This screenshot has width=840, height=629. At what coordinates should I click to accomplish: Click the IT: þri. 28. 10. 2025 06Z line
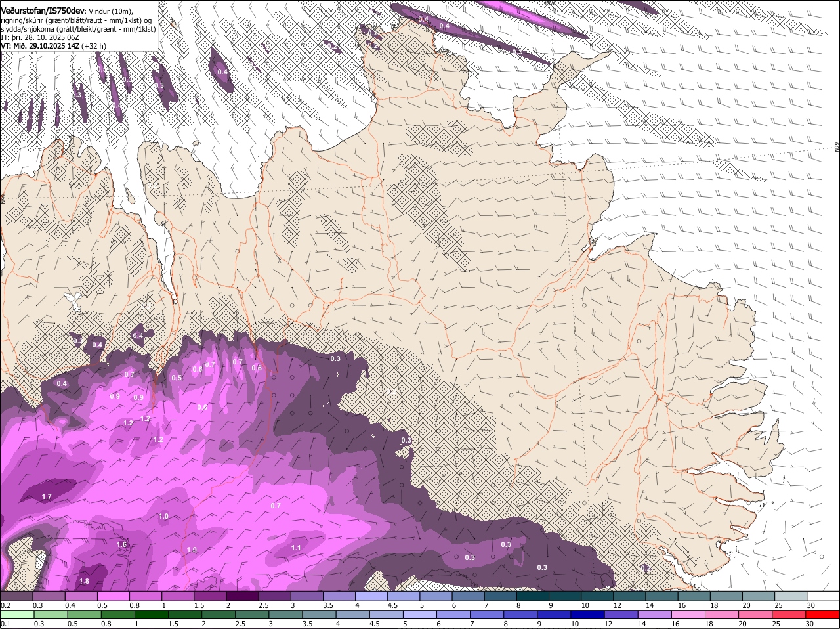(40, 37)
